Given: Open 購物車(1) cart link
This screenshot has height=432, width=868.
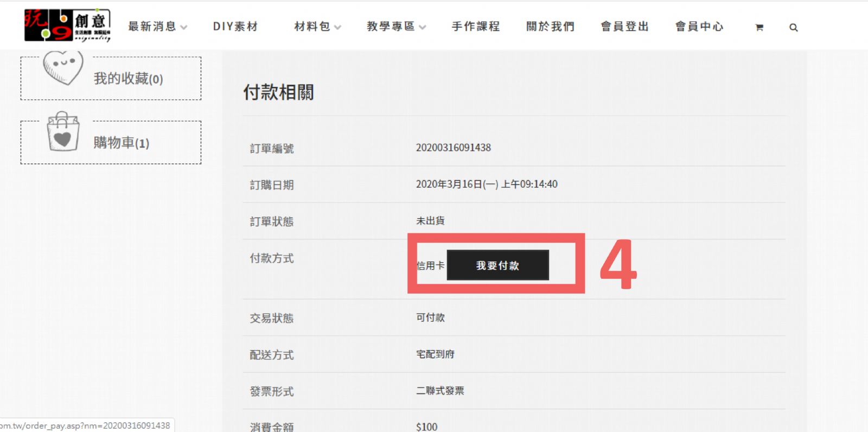Looking at the screenshot, I should click(x=122, y=143).
